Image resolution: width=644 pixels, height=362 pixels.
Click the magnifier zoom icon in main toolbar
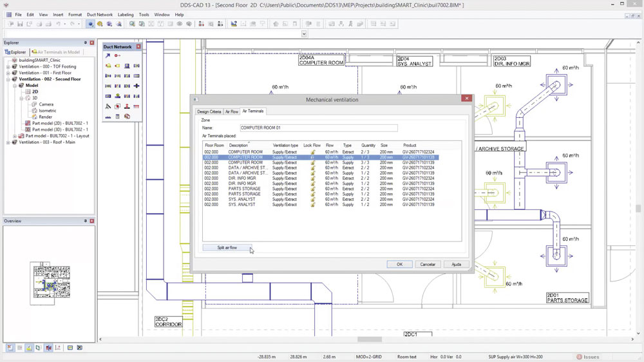click(x=132, y=24)
